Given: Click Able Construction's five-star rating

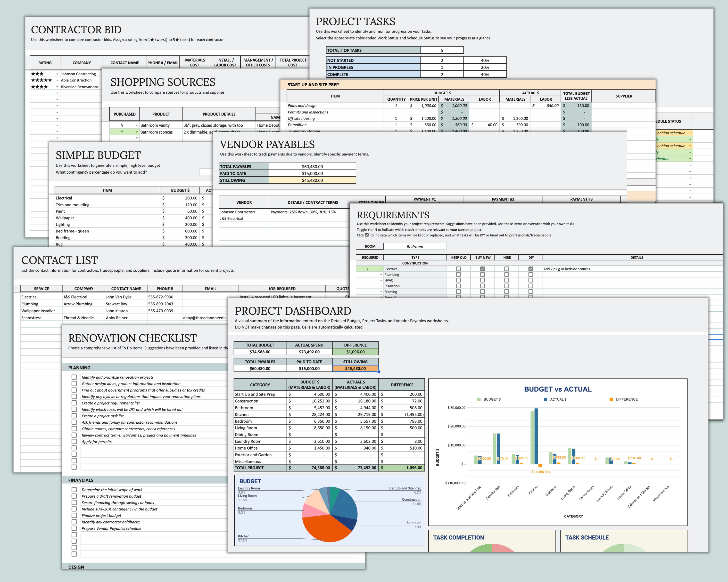Looking at the screenshot, I should [x=41, y=80].
